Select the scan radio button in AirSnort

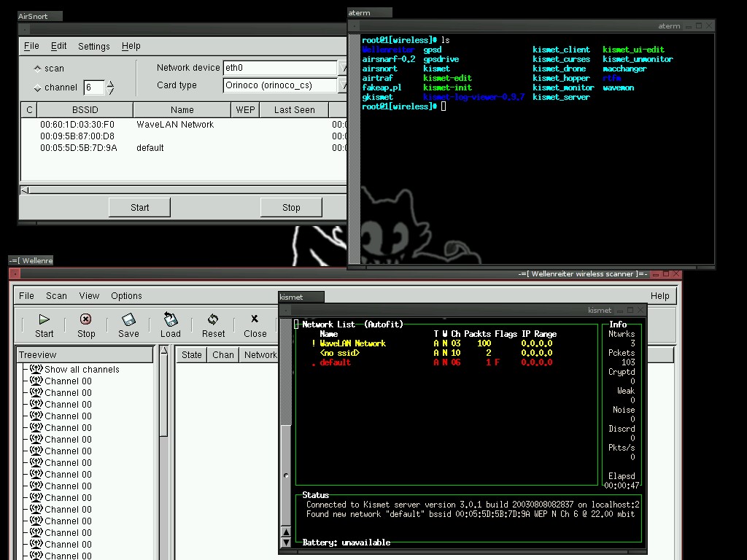tap(38, 68)
